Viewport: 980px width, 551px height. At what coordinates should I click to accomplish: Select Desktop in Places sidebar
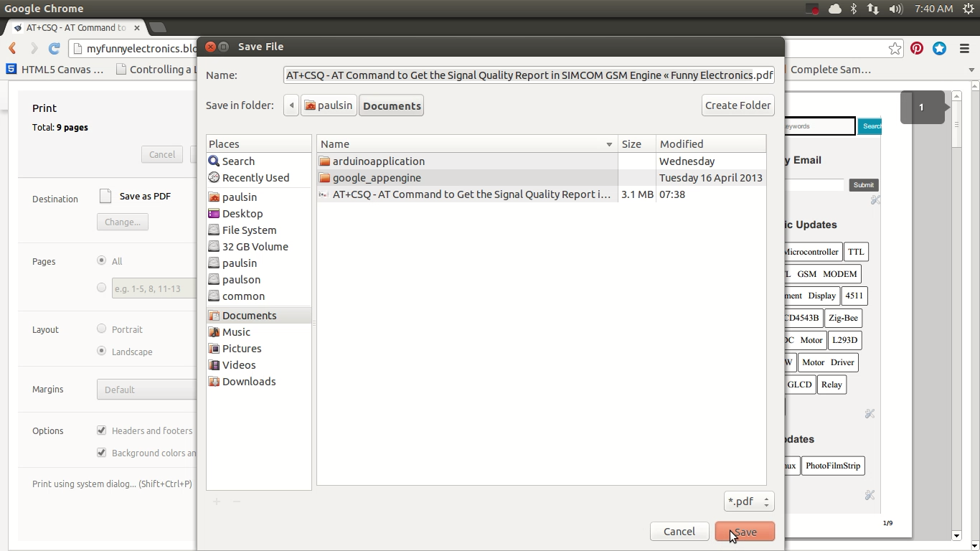[x=258, y=214]
